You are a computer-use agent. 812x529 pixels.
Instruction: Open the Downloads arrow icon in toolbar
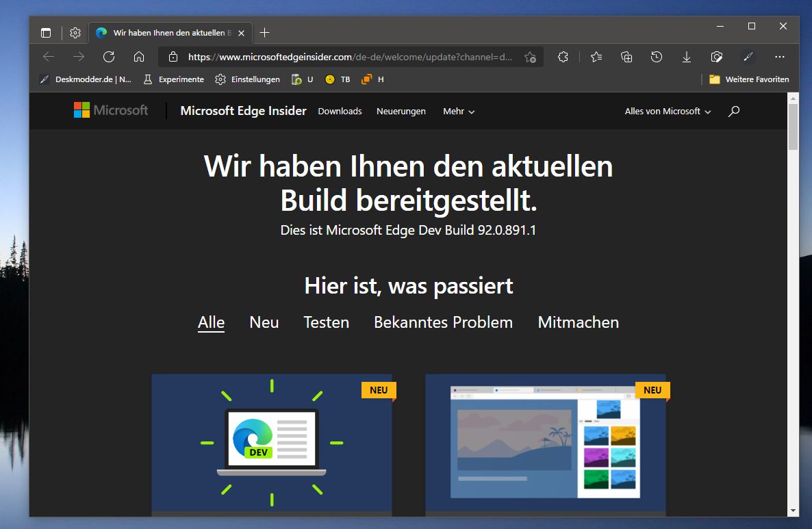click(x=687, y=57)
